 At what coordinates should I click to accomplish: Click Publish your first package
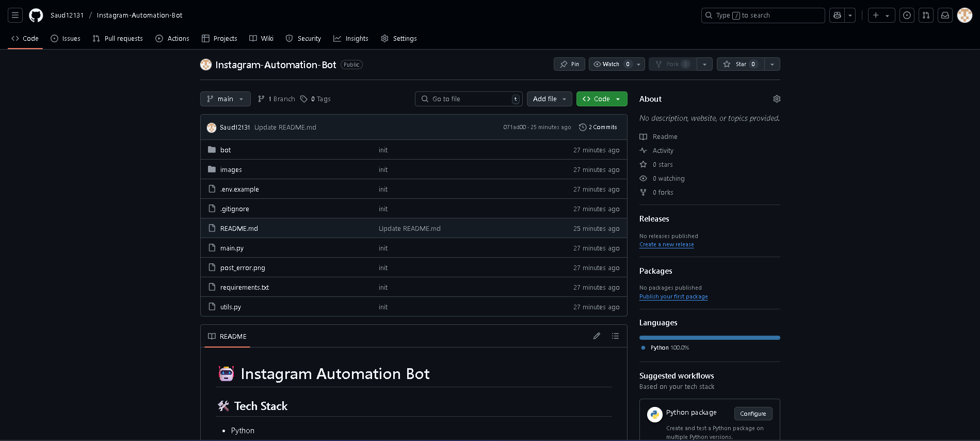[x=673, y=296]
